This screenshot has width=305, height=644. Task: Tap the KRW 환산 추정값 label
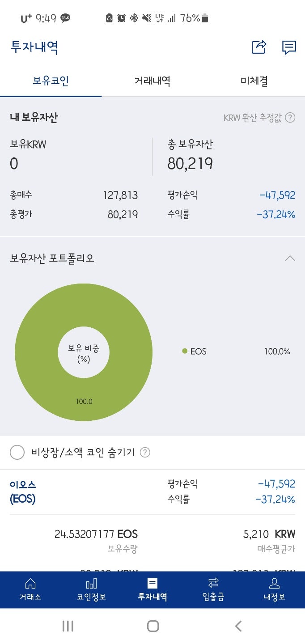click(x=253, y=118)
